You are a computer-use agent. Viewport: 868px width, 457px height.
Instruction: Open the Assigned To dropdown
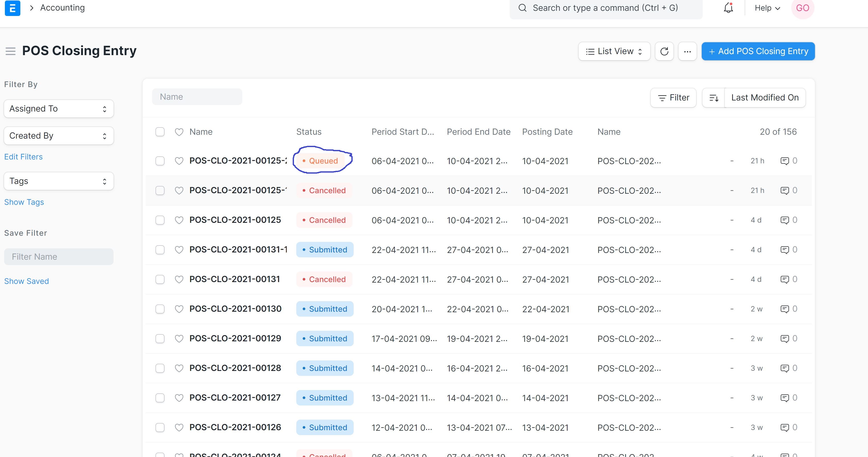tap(58, 108)
